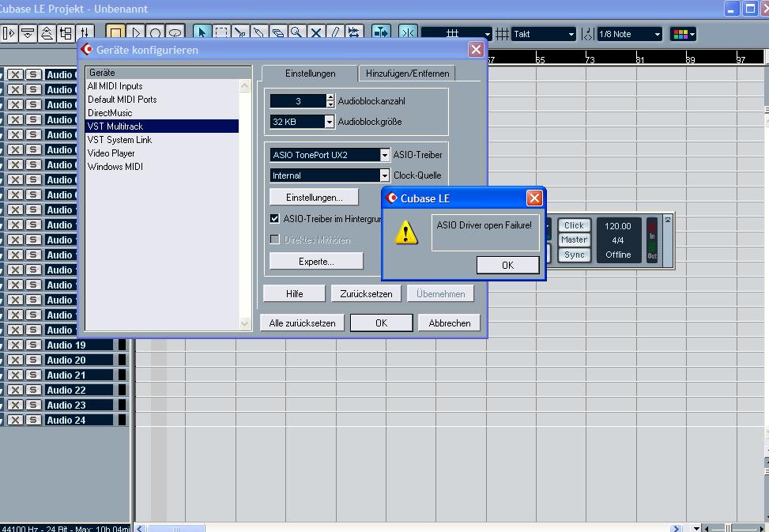The width and height of the screenshot is (769, 532).
Task: Select the Object Selection arrow tool
Action: [x=202, y=33]
